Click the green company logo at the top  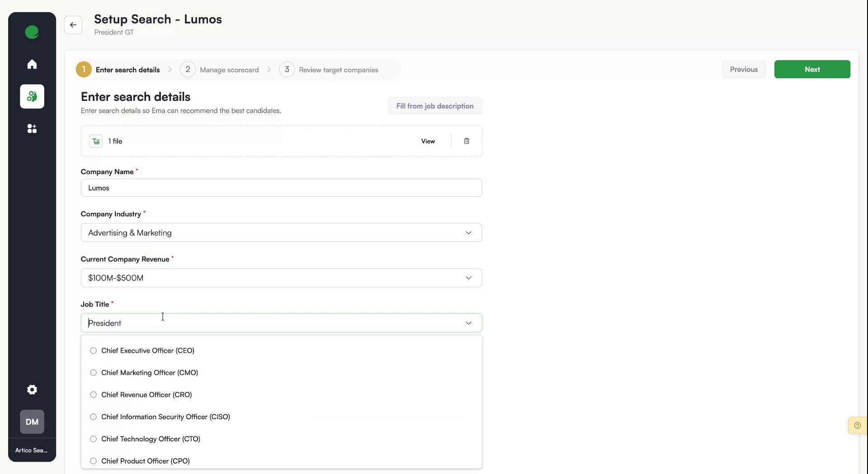coord(32,32)
